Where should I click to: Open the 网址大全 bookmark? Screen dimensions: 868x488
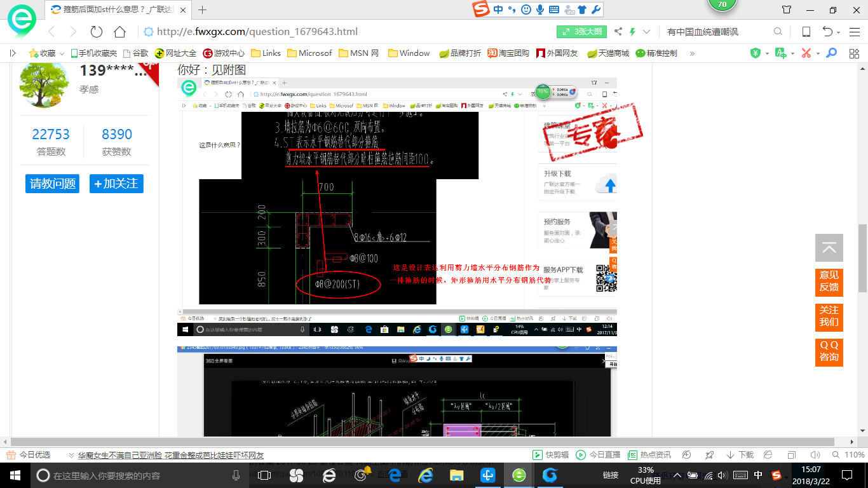click(176, 53)
